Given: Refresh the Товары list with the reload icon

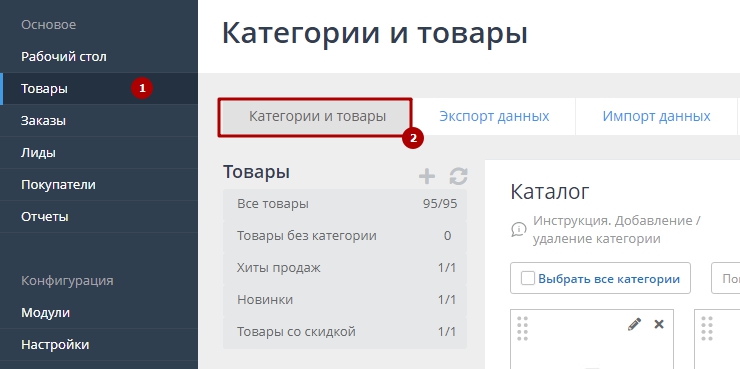Looking at the screenshot, I should click(x=458, y=176).
